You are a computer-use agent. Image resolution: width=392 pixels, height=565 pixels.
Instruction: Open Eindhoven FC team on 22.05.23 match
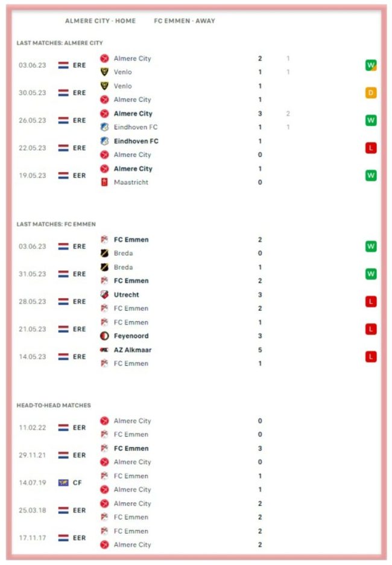tap(136, 141)
